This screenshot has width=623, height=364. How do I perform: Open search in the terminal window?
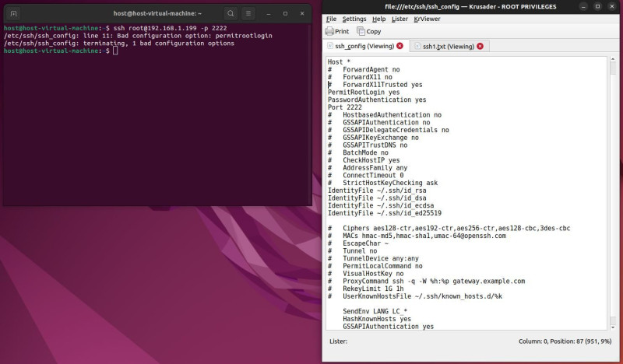(231, 13)
